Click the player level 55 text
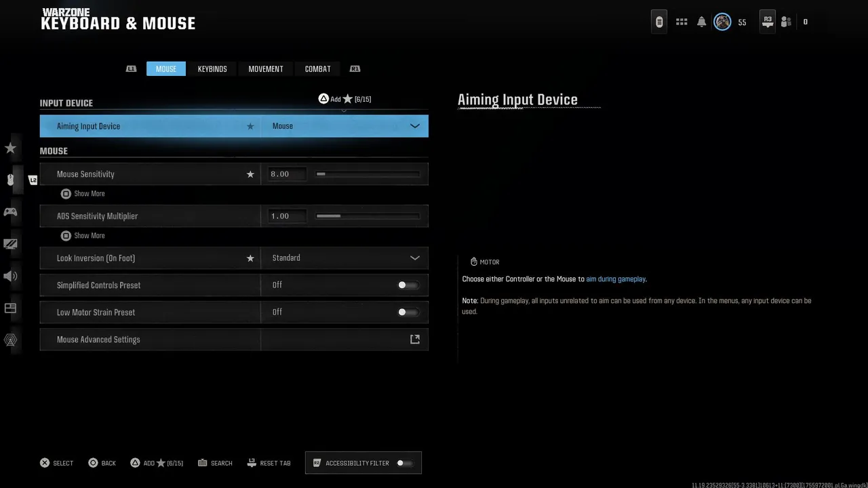Image resolution: width=868 pixels, height=488 pixels. (742, 22)
